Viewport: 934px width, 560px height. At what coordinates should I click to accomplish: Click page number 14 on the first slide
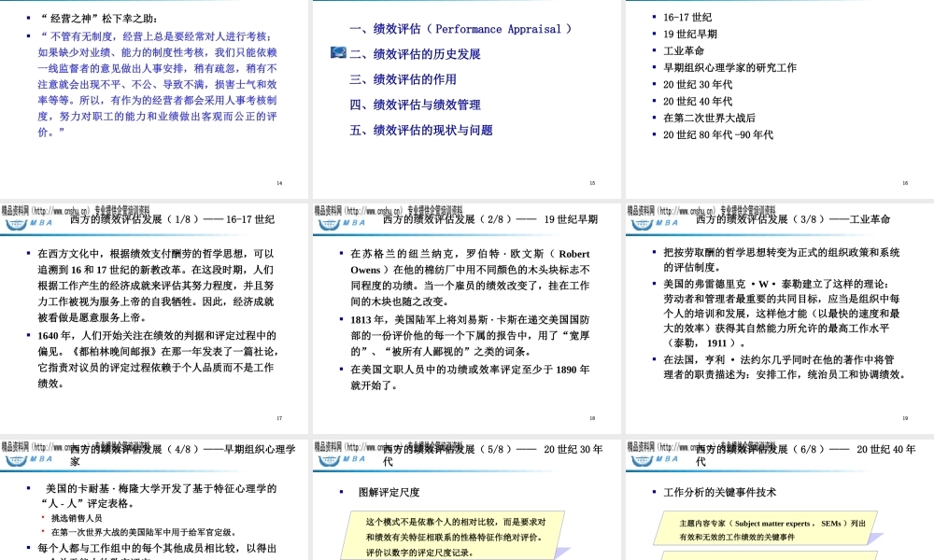279,183
